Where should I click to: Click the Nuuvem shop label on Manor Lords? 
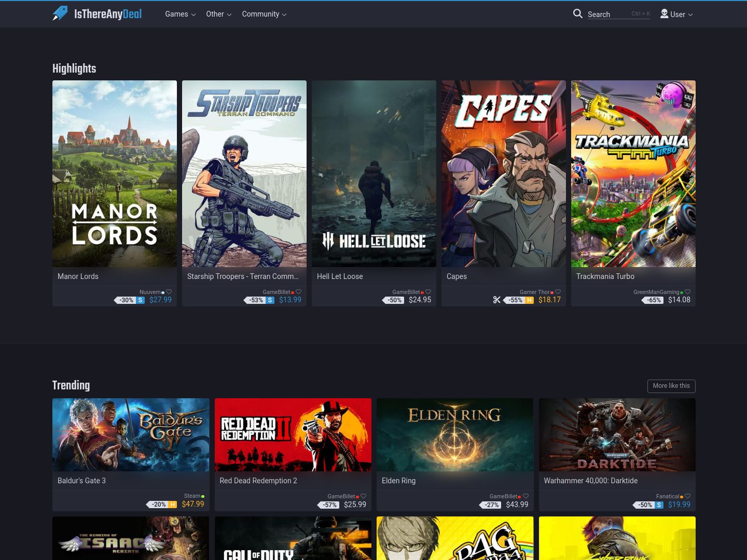[x=150, y=292]
